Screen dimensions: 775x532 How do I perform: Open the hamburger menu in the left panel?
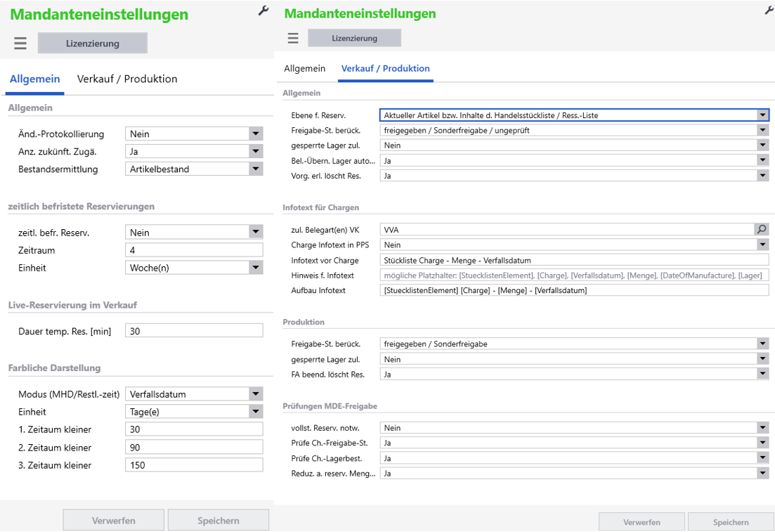pyautogui.click(x=20, y=43)
